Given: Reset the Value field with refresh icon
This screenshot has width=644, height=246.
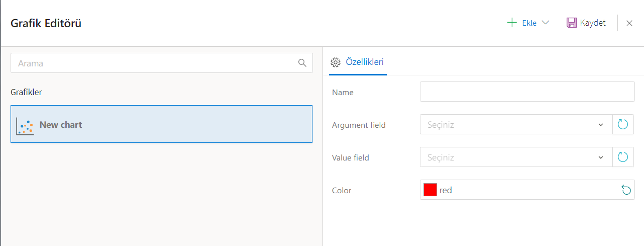Looking at the screenshot, I should [623, 157].
